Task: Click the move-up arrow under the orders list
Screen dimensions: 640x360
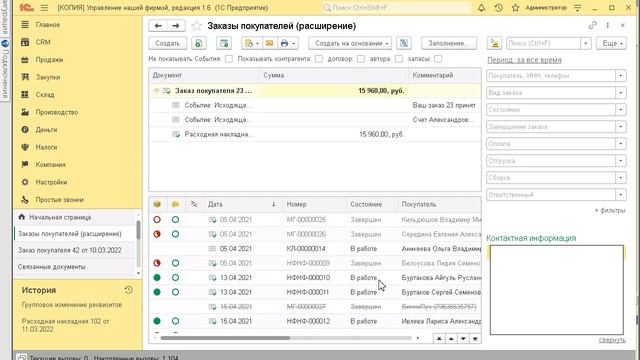Action: click(x=451, y=339)
